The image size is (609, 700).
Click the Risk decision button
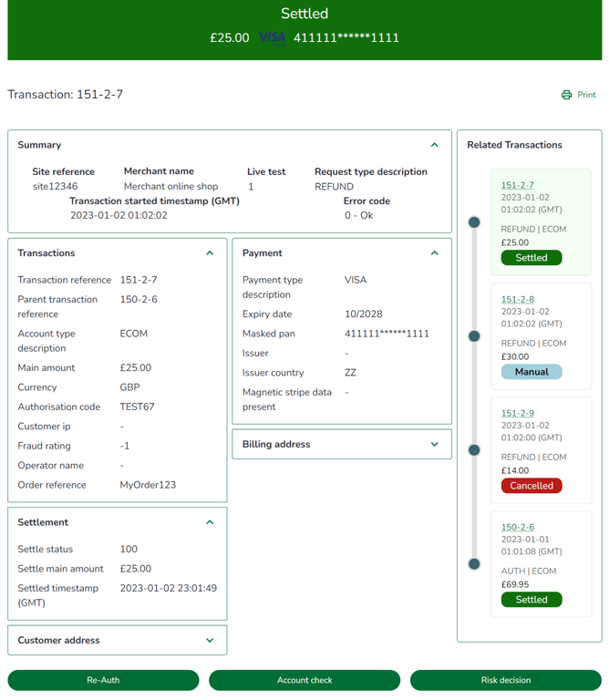(506, 680)
